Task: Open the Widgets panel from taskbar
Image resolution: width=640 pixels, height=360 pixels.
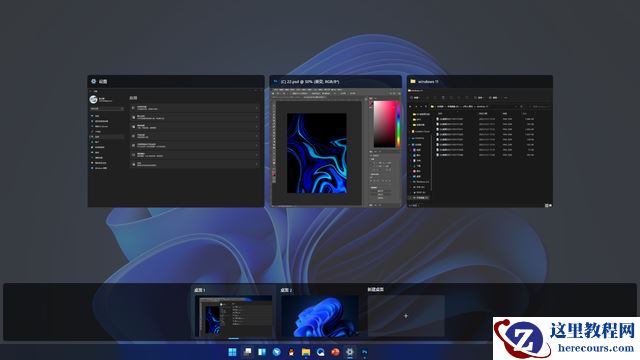Action: coord(262,352)
